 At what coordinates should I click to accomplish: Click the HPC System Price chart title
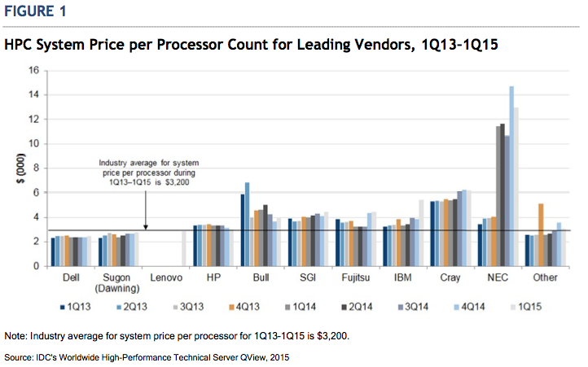click(251, 45)
